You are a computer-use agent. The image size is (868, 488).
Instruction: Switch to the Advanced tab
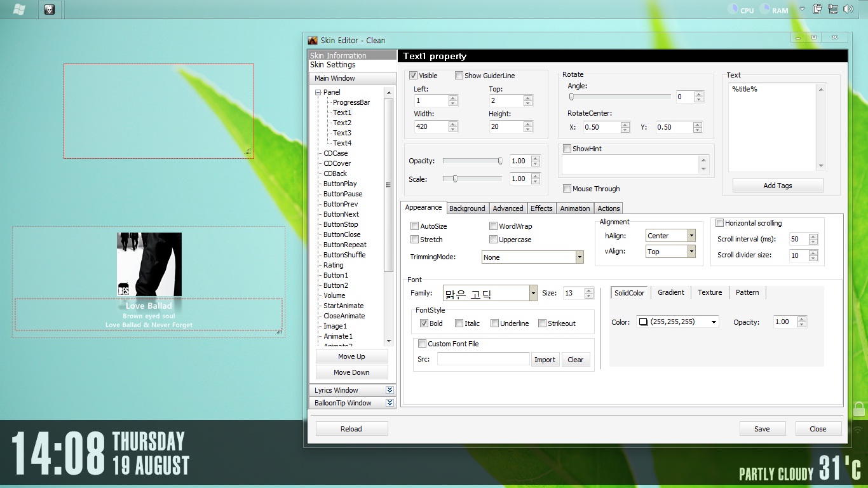[x=508, y=208]
